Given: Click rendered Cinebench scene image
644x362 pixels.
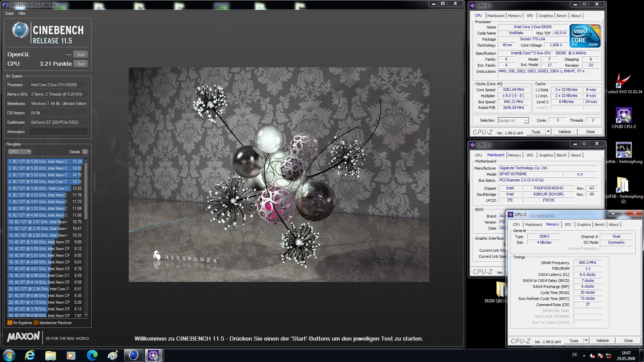Looking at the screenshot, I should [279, 175].
